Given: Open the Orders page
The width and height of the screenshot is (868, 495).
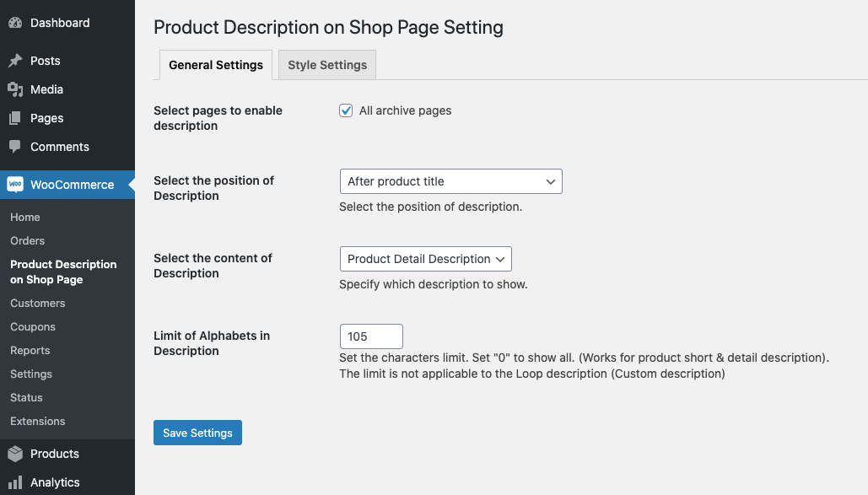Looking at the screenshot, I should pyautogui.click(x=27, y=240).
